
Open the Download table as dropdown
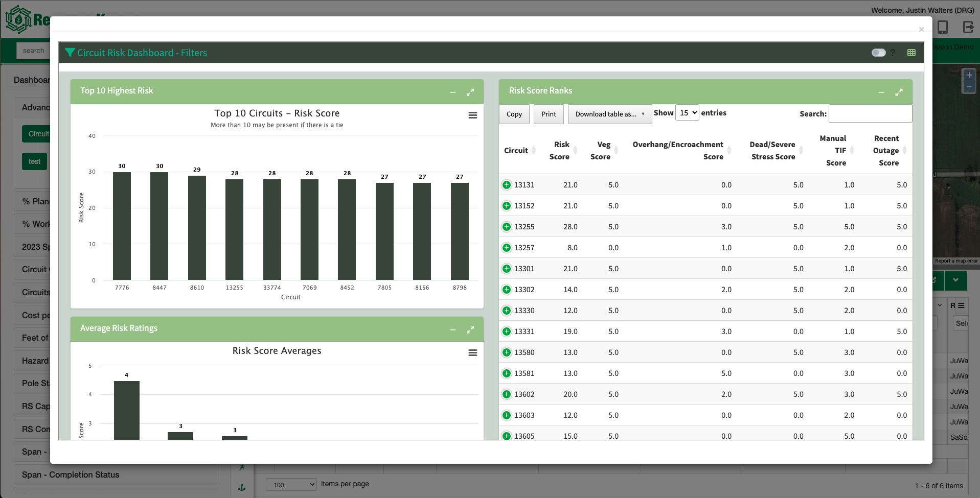click(x=609, y=114)
